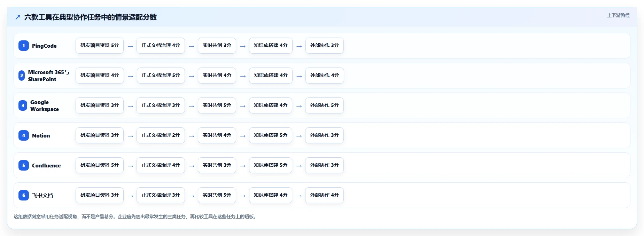
Task: Select Google Workspace's 研发项目资料 3分 chip
Action: (100, 105)
